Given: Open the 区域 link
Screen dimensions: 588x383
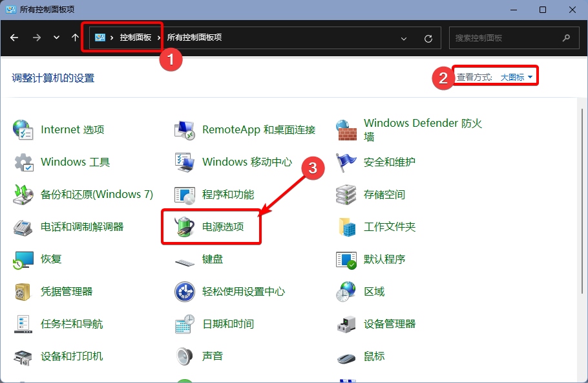Looking at the screenshot, I should [x=374, y=292].
